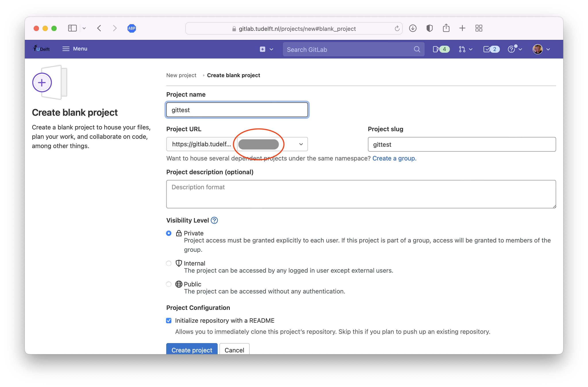The height and width of the screenshot is (387, 588).
Task: Open the merge requests icon
Action: (462, 49)
